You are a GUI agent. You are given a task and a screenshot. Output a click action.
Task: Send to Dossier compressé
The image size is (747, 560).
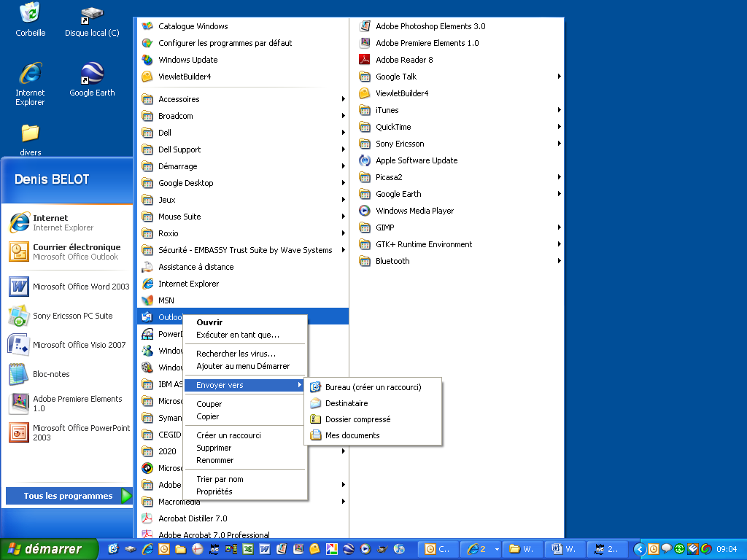(x=373, y=419)
